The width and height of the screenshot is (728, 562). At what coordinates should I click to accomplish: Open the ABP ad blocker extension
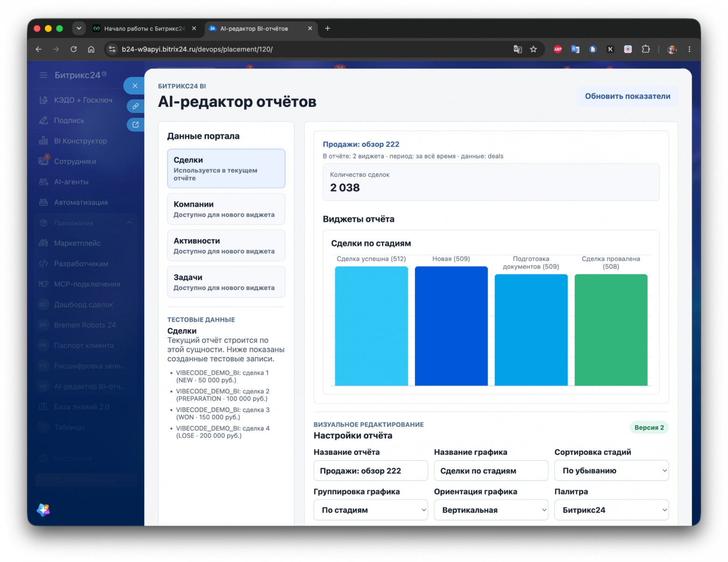(558, 49)
